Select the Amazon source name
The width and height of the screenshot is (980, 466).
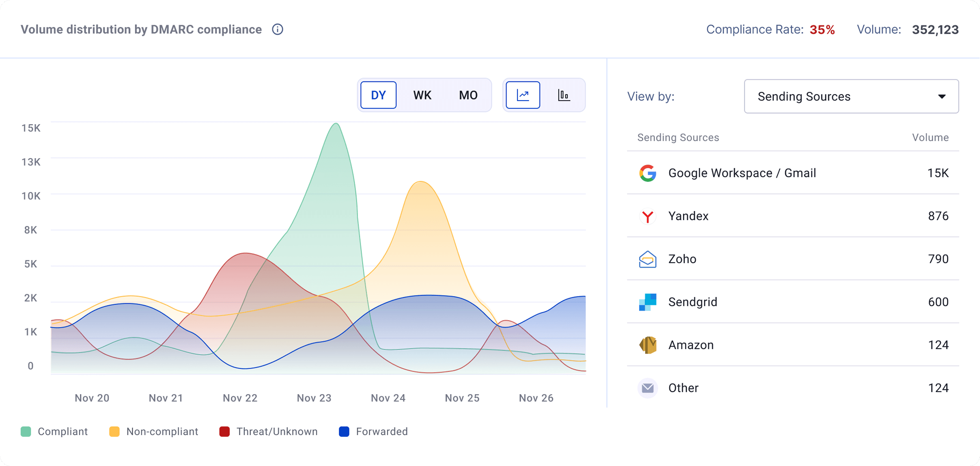[691, 345]
